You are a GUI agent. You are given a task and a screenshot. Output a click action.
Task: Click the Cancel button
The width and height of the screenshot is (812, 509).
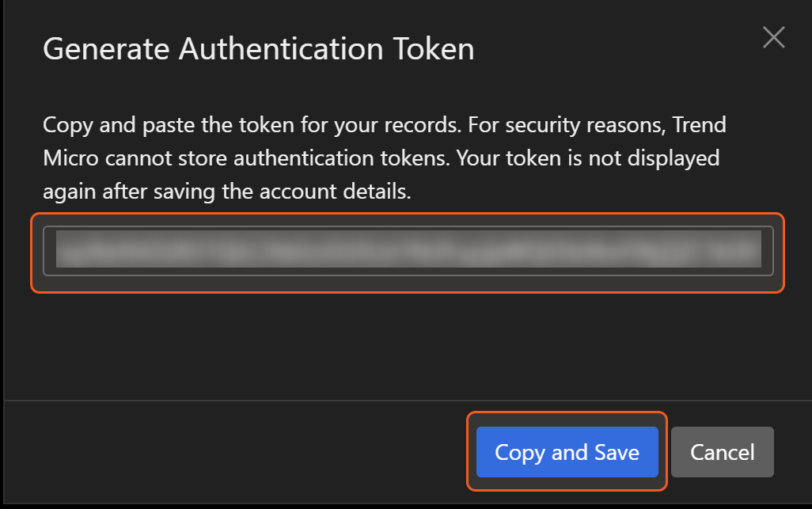722,452
